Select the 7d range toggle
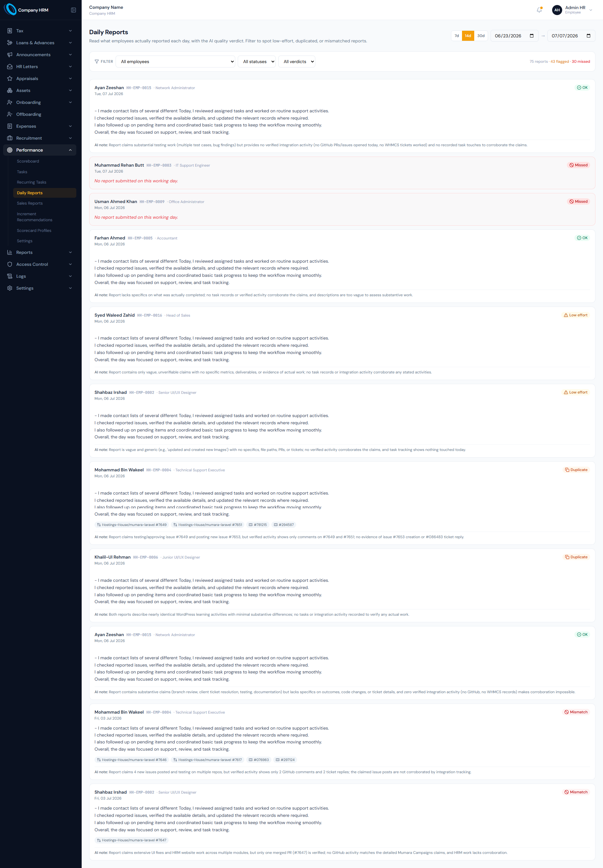This screenshot has width=603, height=868. coord(456,36)
